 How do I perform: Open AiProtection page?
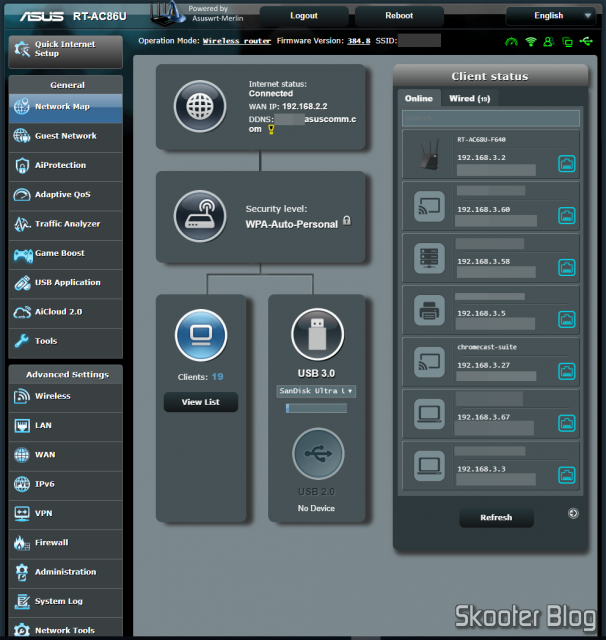(66, 165)
